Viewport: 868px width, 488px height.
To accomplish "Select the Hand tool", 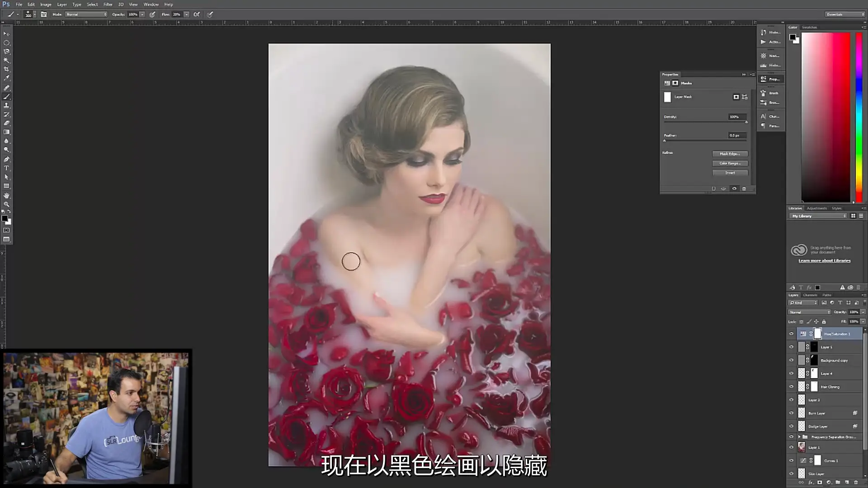I will (x=6, y=195).
